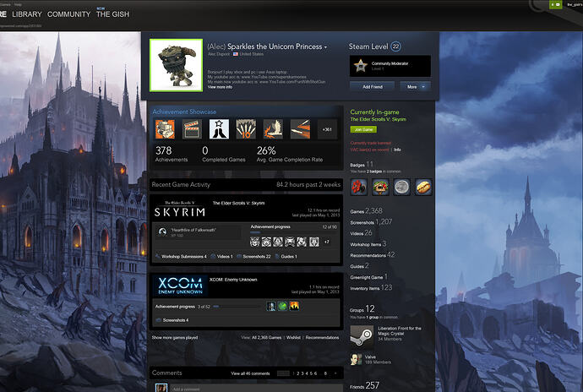This screenshot has width=583, height=392.
Task: Open first orange crate achievement icon
Action: (165, 129)
